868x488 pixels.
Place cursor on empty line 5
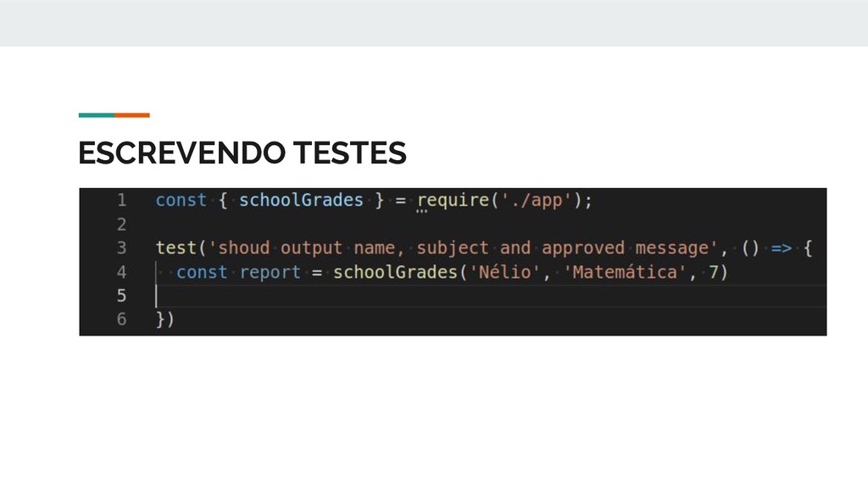coord(491,296)
